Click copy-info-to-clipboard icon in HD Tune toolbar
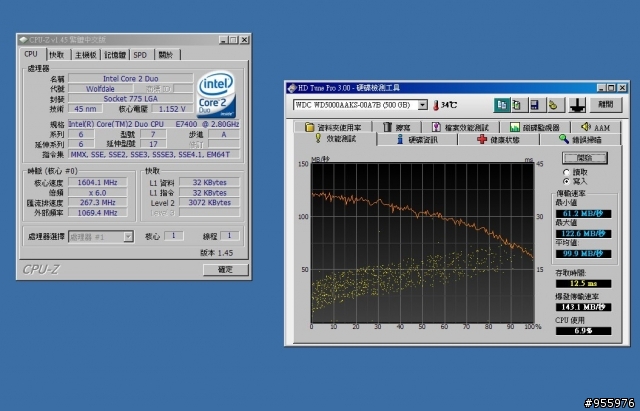The width and height of the screenshot is (640, 411). pos(502,105)
